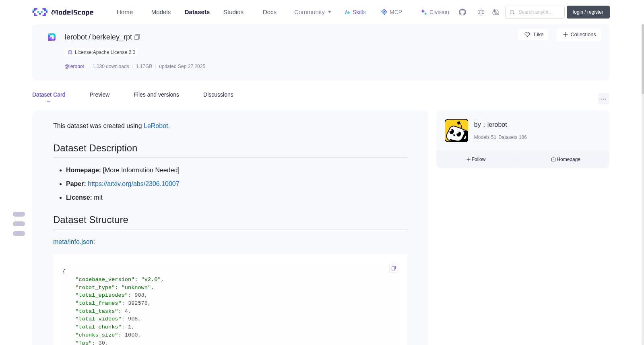Follow the lerobot author
This screenshot has width=644, height=345.
(476, 159)
